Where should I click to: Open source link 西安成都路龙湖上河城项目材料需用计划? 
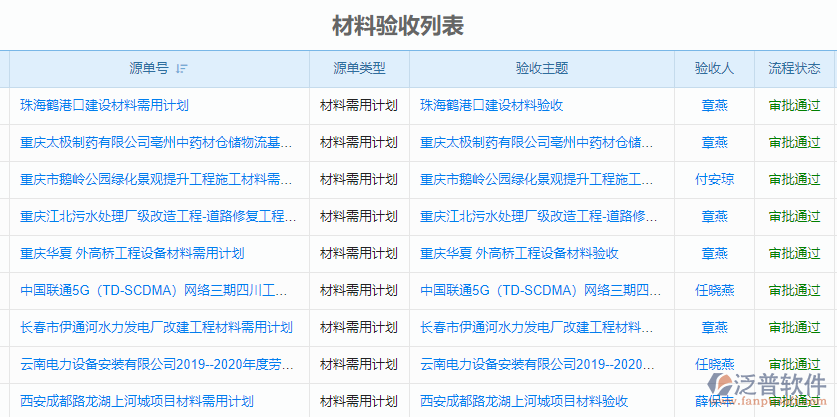pyautogui.click(x=137, y=401)
